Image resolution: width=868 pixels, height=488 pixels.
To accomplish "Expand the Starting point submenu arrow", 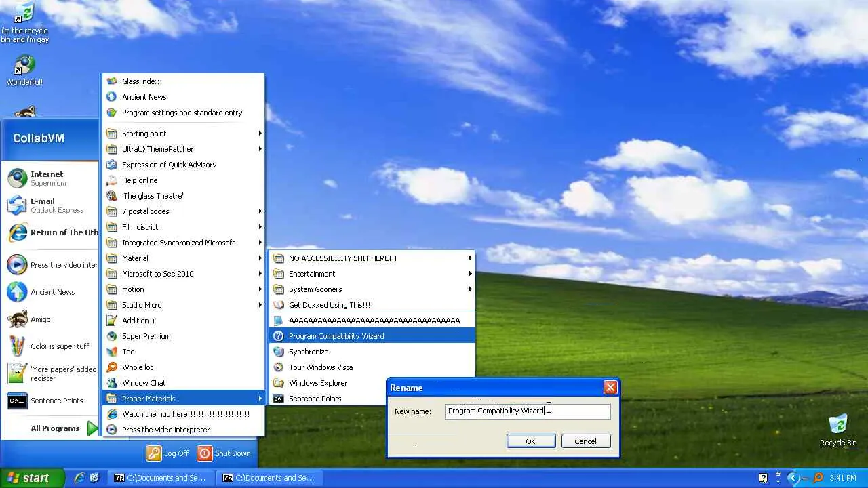I will pyautogui.click(x=260, y=134).
